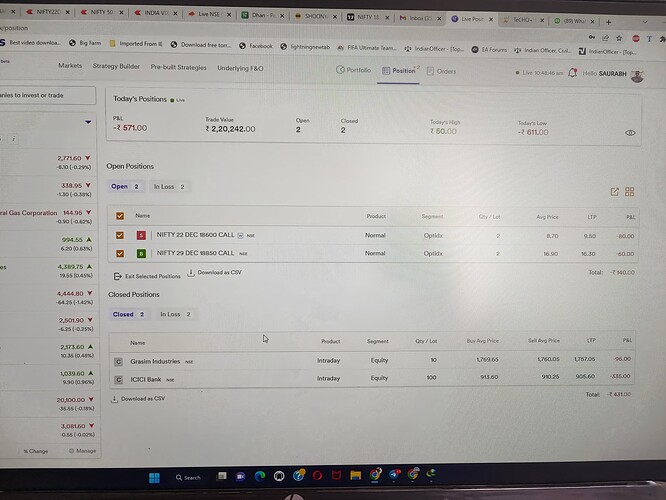This screenshot has width=666, height=500.
Task: Click the info i icon in watchlist panel
Action: [14, 138]
